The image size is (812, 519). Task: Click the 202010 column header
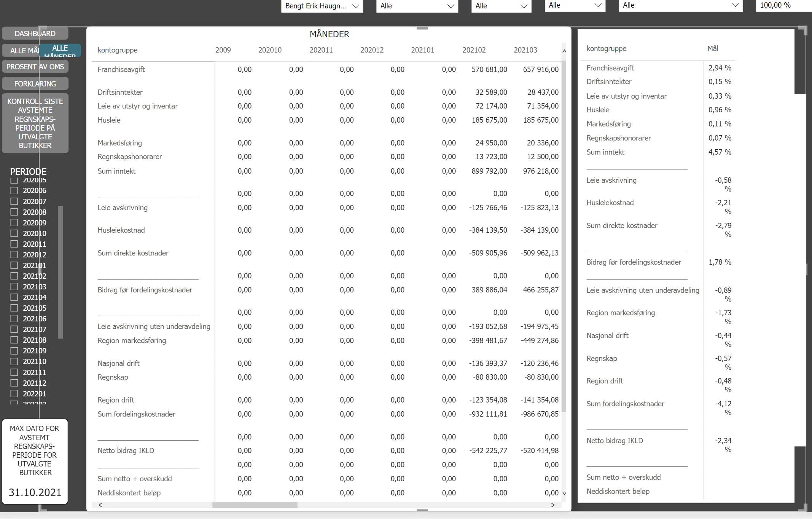(270, 50)
